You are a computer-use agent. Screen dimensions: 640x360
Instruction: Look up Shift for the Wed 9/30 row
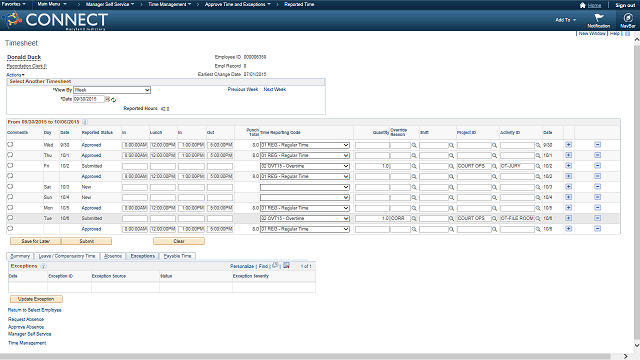451,145
